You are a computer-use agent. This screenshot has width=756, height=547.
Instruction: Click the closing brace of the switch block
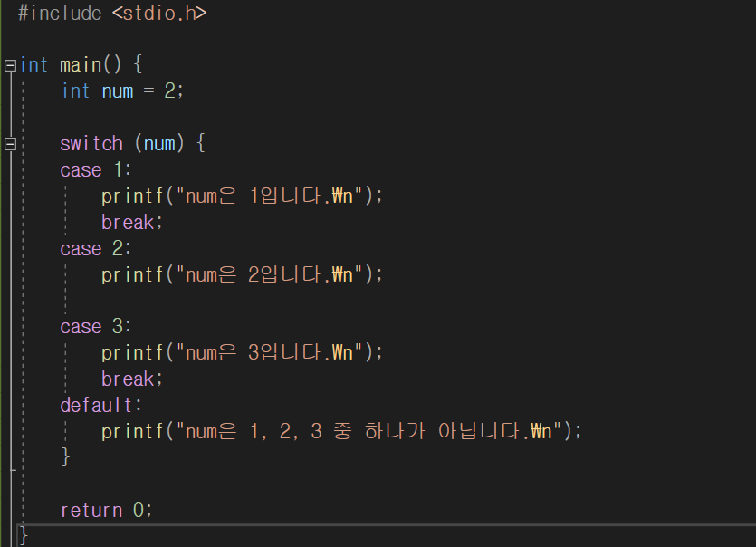click(66, 456)
